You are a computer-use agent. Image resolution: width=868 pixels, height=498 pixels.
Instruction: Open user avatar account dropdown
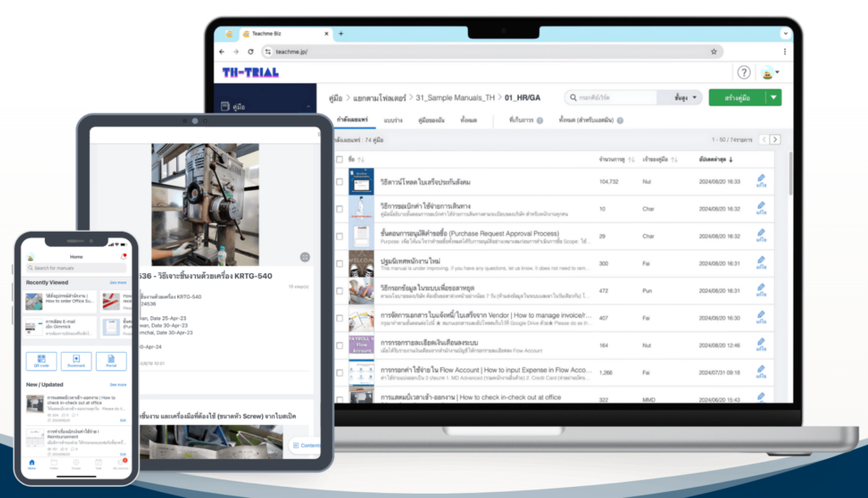tap(770, 73)
